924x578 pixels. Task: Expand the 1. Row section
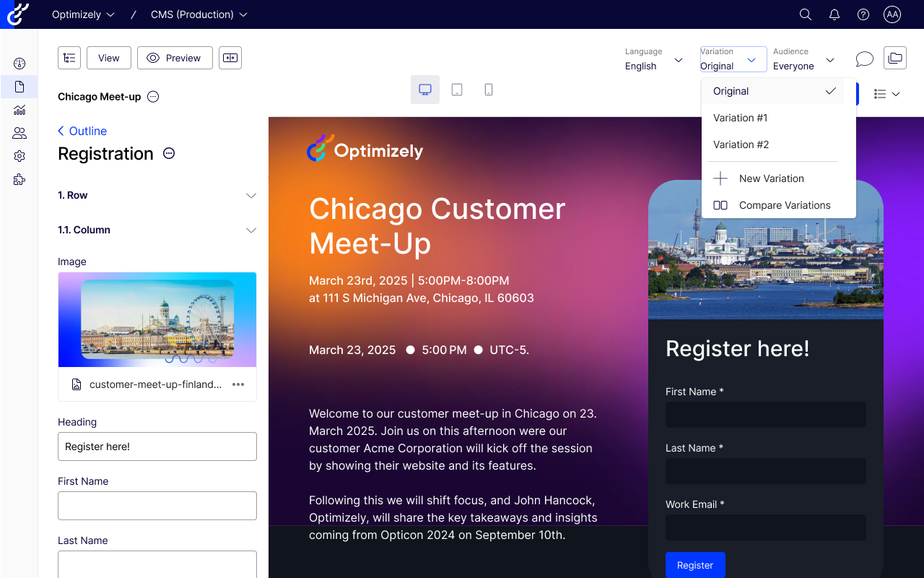(157, 196)
